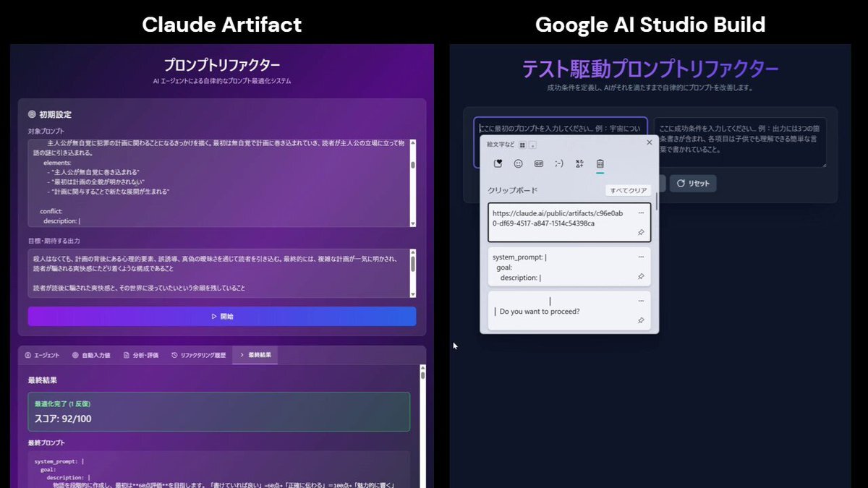Viewport: 868px width, 488px height.
Task: Open the recently used heart tab in emoji panel
Action: [498, 164]
